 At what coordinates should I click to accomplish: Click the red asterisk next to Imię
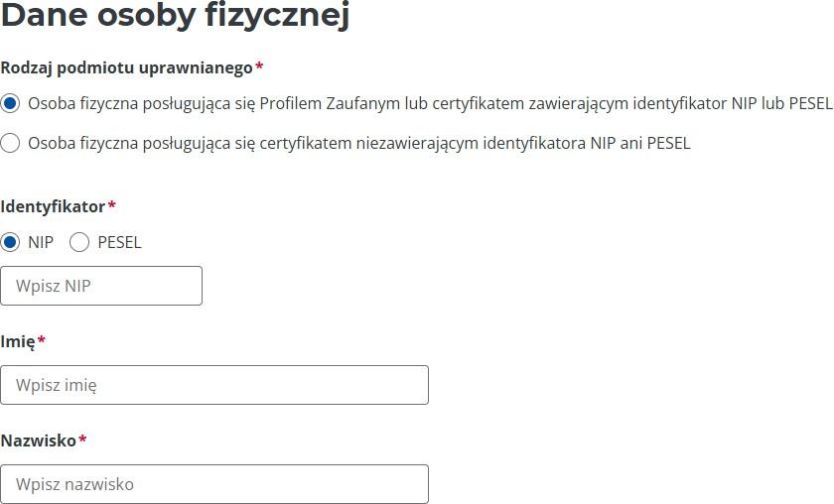click(42, 340)
